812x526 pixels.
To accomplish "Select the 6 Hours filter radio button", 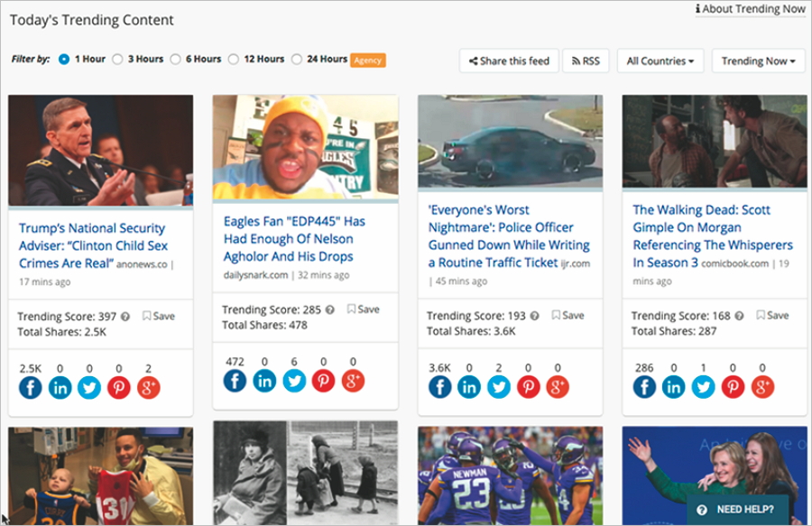I will point(176,60).
